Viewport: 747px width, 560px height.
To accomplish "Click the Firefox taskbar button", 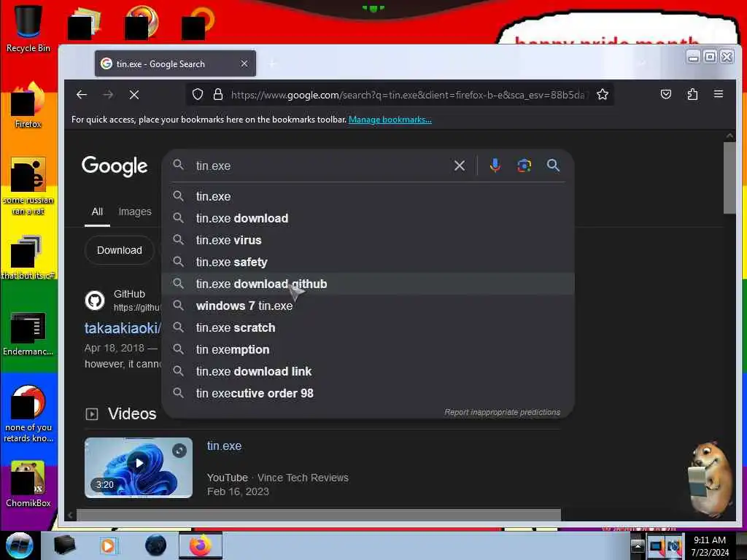I will [x=201, y=545].
